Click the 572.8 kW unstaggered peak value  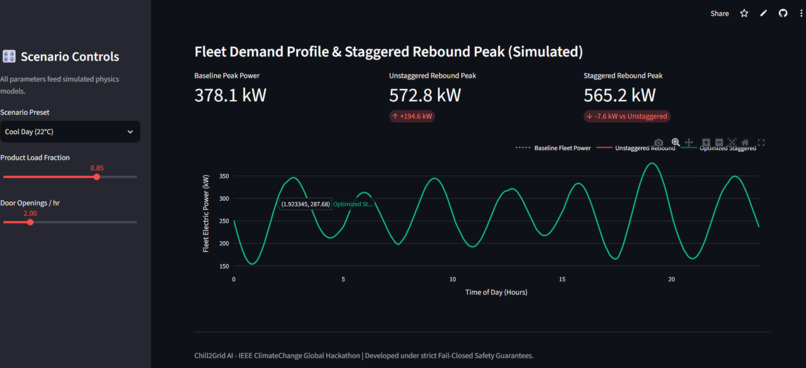[425, 96]
